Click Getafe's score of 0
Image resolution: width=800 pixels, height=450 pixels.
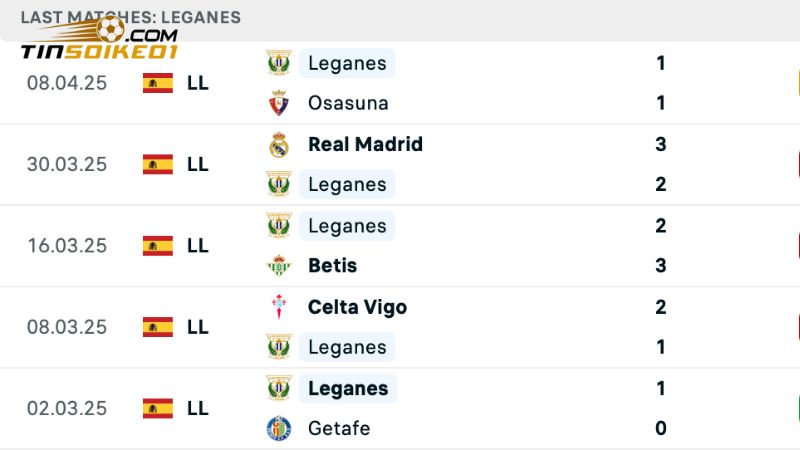661,429
